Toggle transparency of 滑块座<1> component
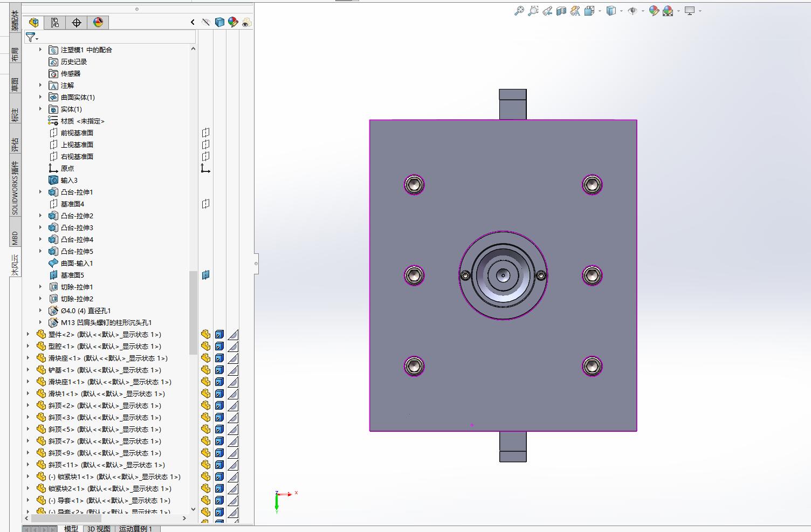The height and width of the screenshot is (532, 811). [x=233, y=358]
